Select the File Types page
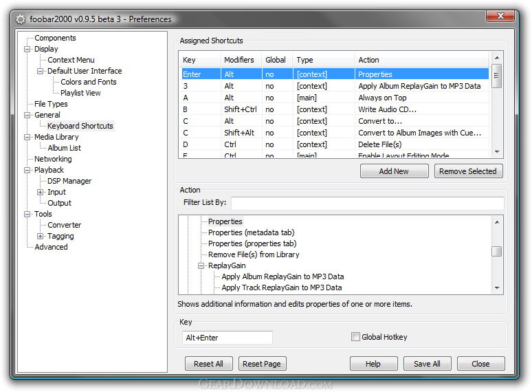Viewport: 532px width, 392px height. (51, 104)
